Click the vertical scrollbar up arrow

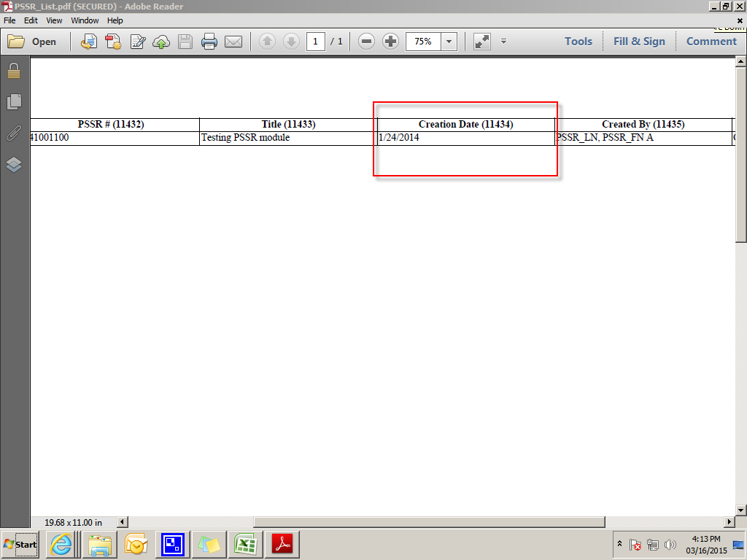740,61
